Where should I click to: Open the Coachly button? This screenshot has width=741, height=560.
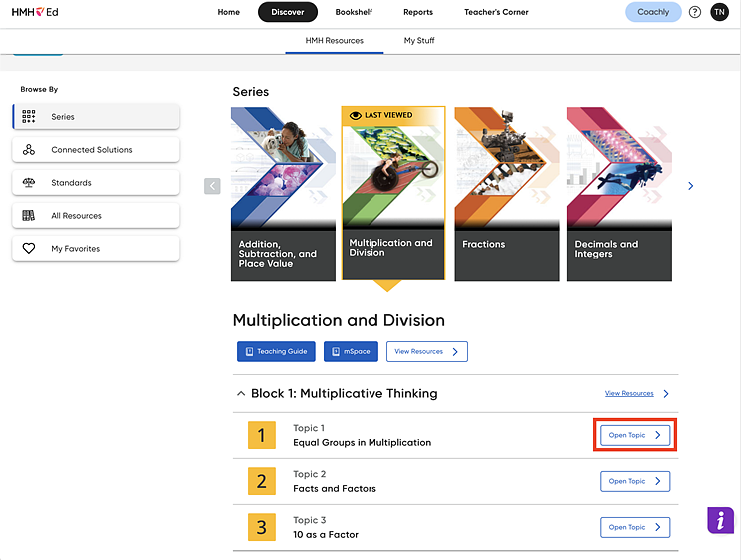pos(653,12)
